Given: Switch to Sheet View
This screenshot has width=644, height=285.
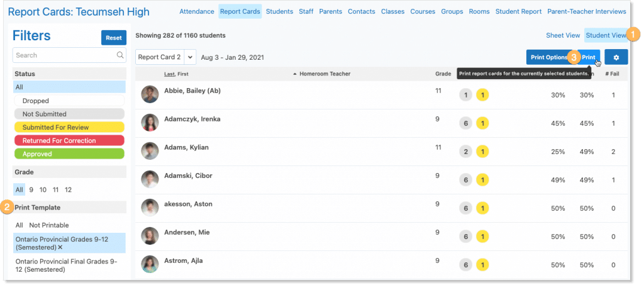Looking at the screenshot, I should point(563,35).
